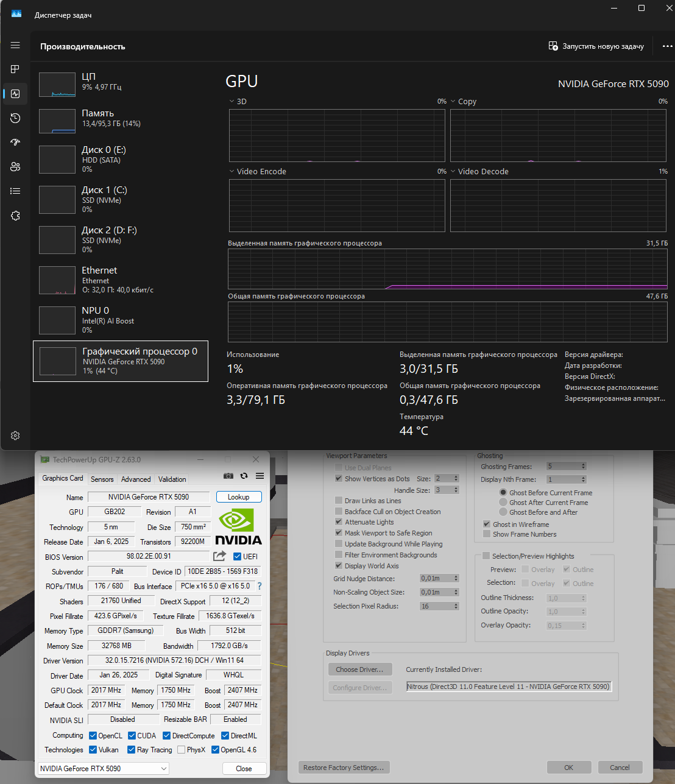Open Task Manager hamburger navigation menu
Viewport: 675px width, 784px height.
click(15, 45)
